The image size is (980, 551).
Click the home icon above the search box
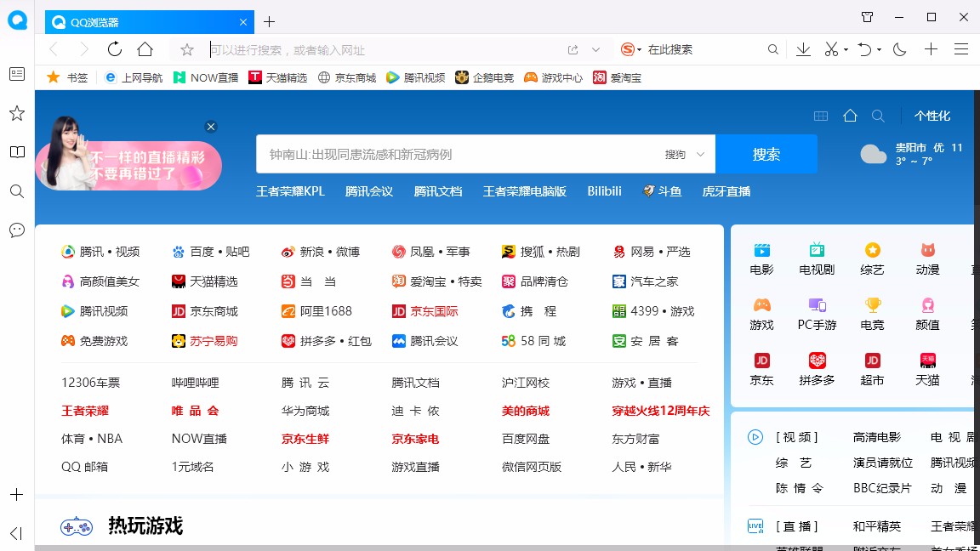click(x=850, y=115)
